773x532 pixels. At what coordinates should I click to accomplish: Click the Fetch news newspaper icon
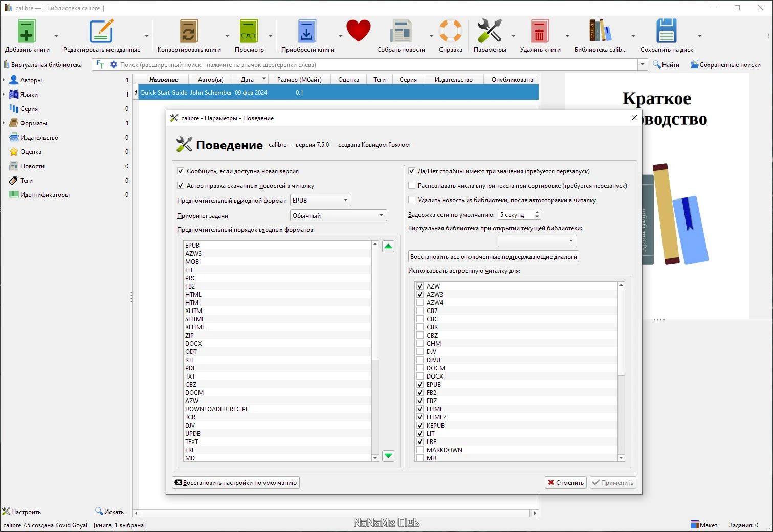point(401,32)
